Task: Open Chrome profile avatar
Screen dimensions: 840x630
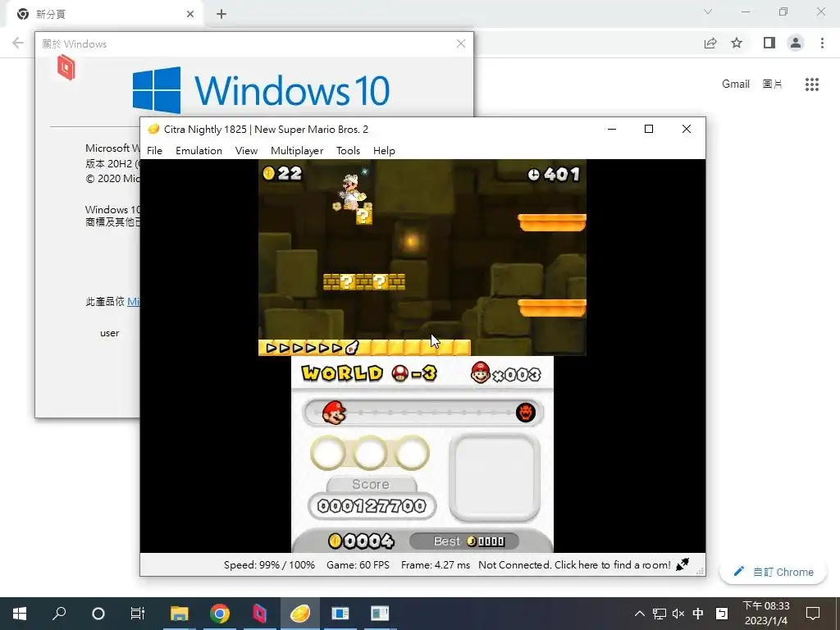Action: 796,43
